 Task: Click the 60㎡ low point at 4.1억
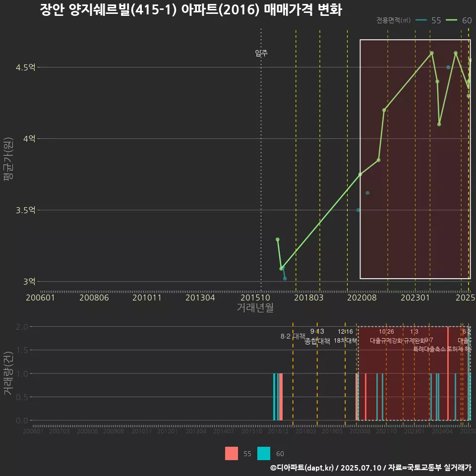439,124
